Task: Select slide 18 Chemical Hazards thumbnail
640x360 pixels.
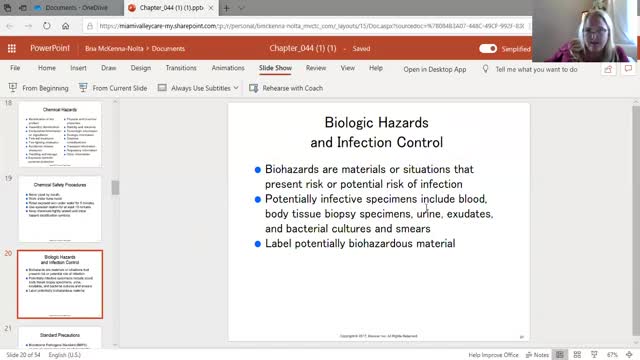Action: coord(60,134)
